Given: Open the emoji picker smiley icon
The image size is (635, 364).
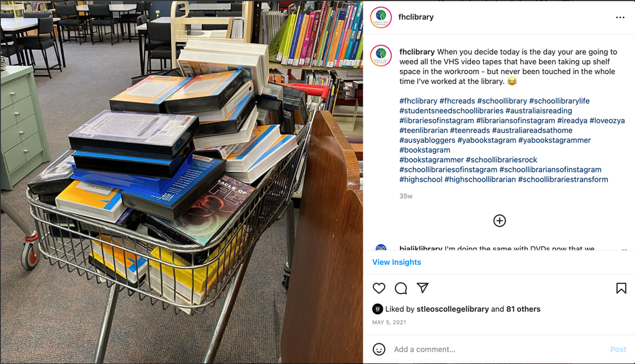Looking at the screenshot, I should point(379,349).
